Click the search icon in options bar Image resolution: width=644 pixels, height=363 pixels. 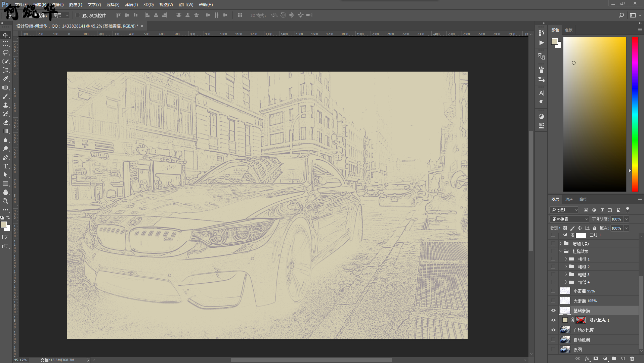[x=621, y=15]
